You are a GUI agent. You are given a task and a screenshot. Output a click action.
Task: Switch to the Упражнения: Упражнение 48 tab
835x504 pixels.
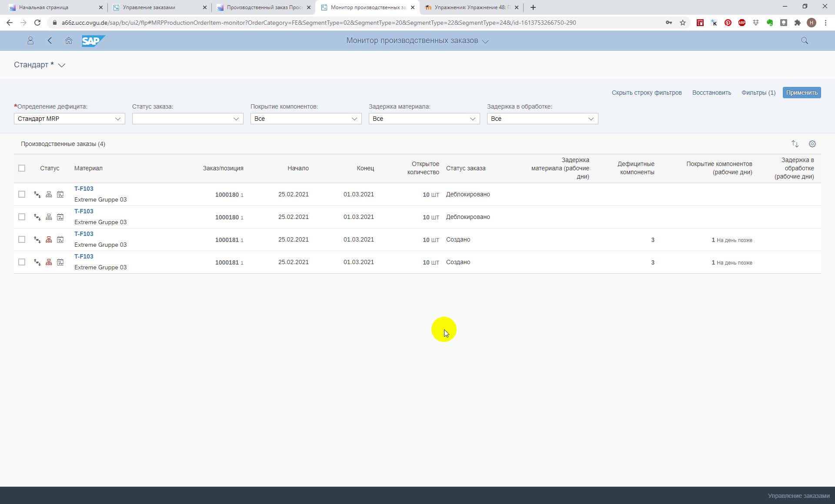coord(472,7)
